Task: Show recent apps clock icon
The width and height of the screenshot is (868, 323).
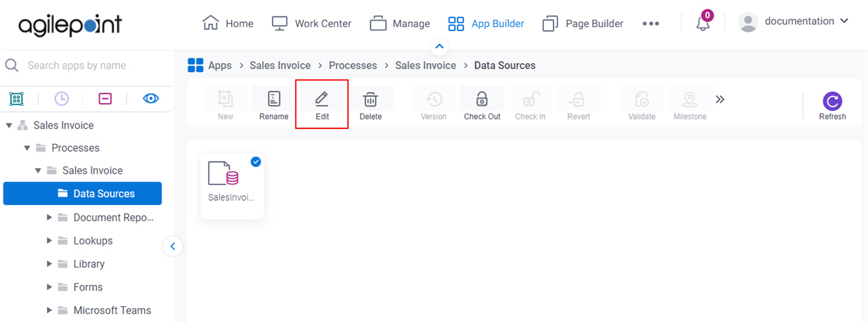Action: (62, 99)
